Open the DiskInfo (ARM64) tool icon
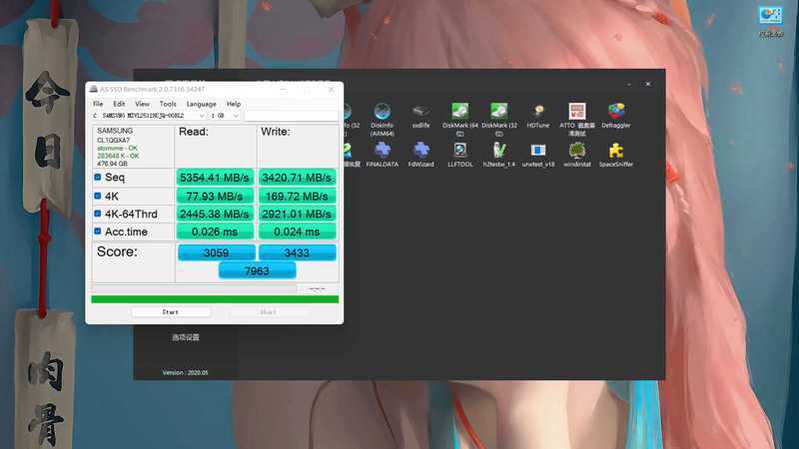799x449 pixels. click(382, 112)
